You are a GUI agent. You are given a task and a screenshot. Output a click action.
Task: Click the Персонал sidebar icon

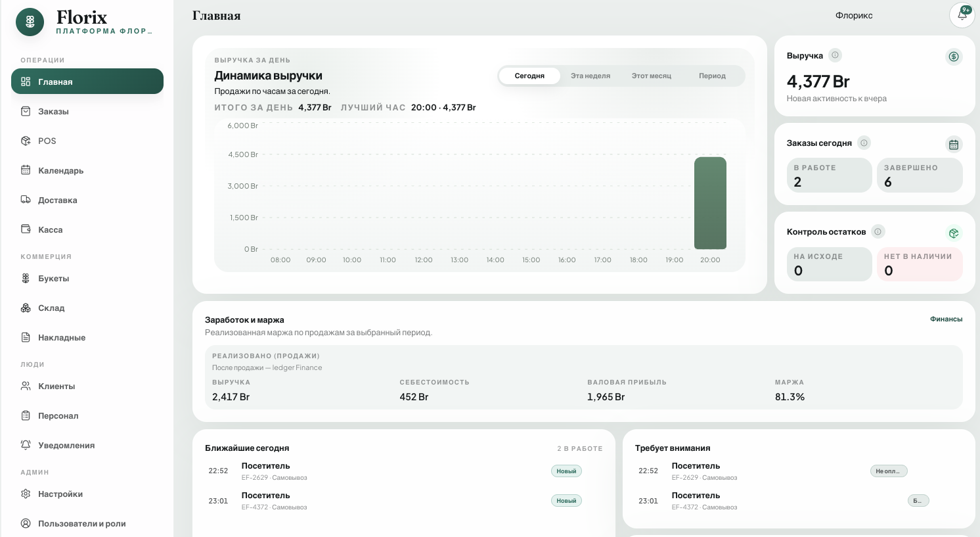point(26,415)
